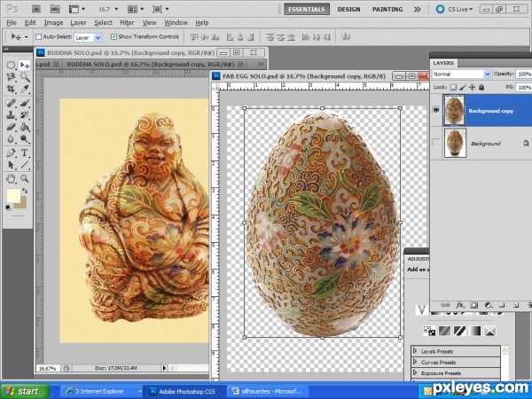Toggle lock image pixels brush icon

click(x=463, y=87)
